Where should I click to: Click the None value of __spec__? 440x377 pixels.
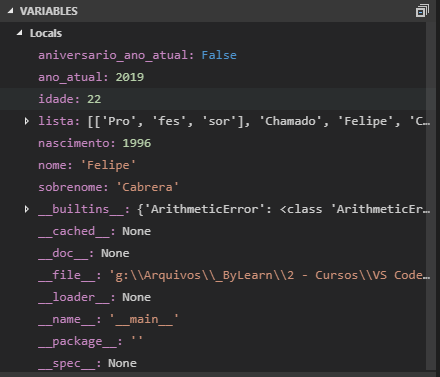[122, 363]
